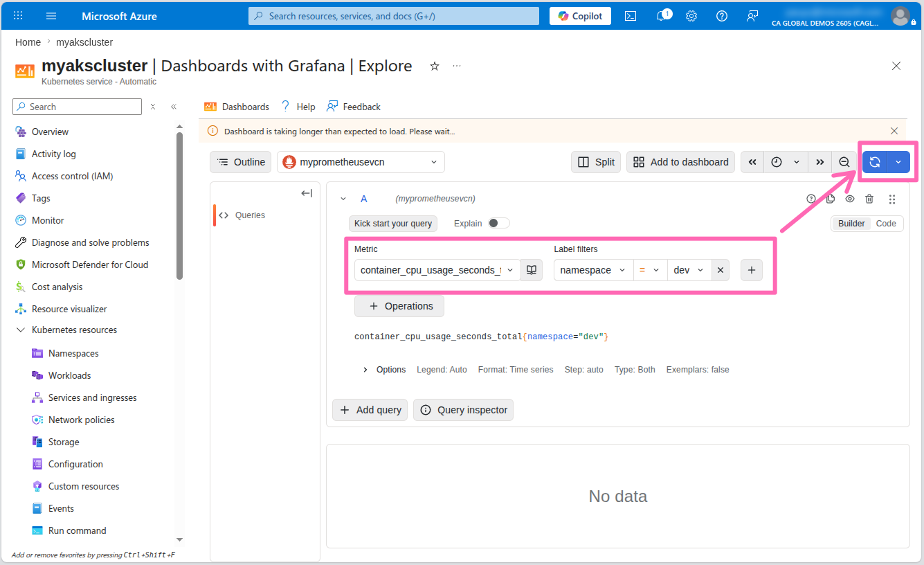Image resolution: width=924 pixels, height=565 pixels.
Task: Open Cloud Shell from the top bar
Action: tap(631, 16)
